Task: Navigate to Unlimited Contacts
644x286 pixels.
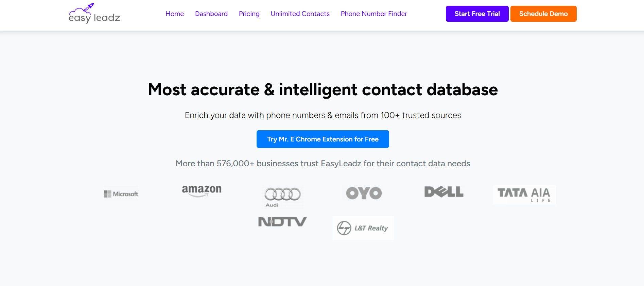Action: point(300,14)
